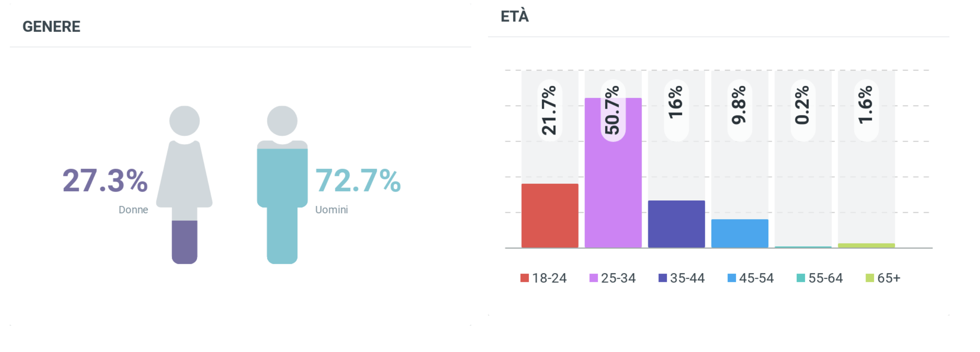980x352 pixels.
Task: Click the male Uomini figure icon
Action: pos(282,184)
